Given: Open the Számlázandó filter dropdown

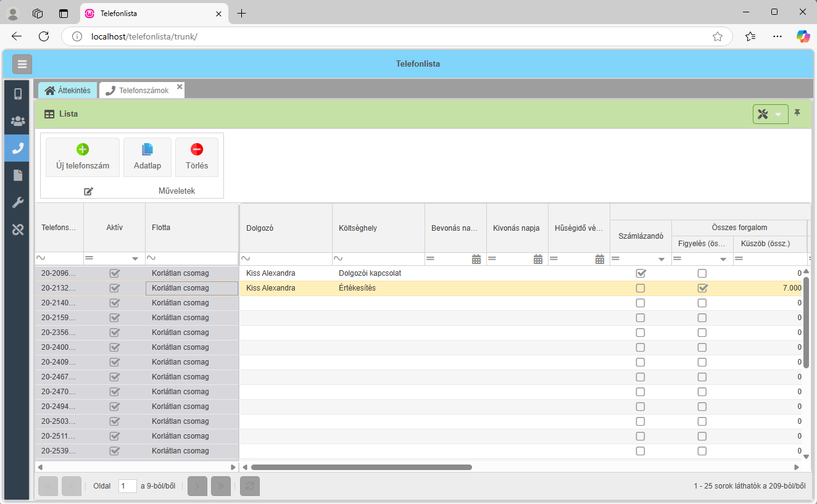Looking at the screenshot, I should 661,259.
